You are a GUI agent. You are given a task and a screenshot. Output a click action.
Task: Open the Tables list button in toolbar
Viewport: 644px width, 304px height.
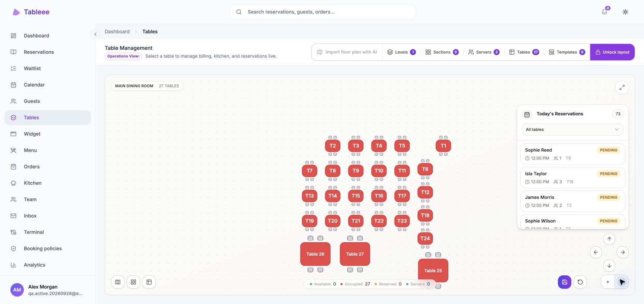click(524, 52)
